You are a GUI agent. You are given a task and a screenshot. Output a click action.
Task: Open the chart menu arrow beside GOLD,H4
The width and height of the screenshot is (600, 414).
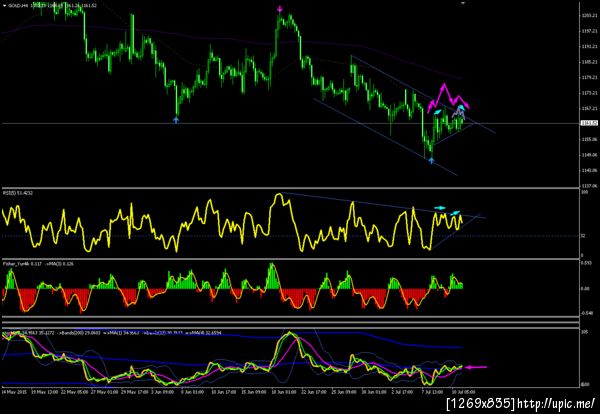pyautogui.click(x=4, y=6)
